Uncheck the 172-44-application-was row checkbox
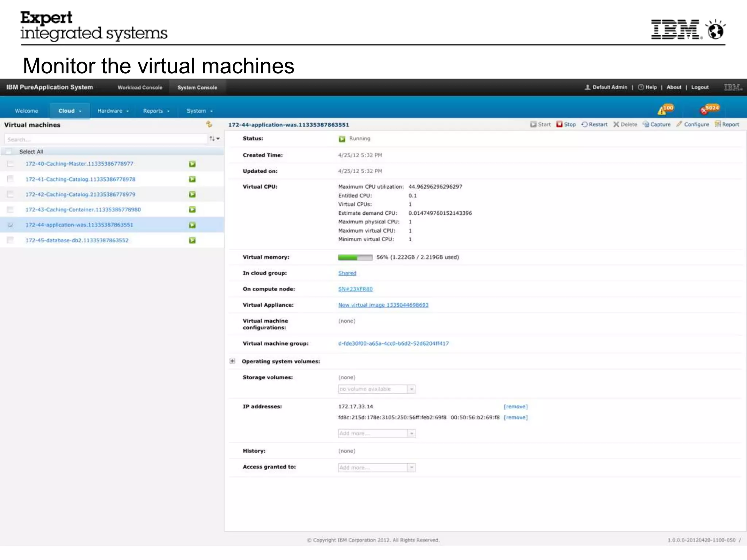The image size is (747, 560). click(x=10, y=225)
